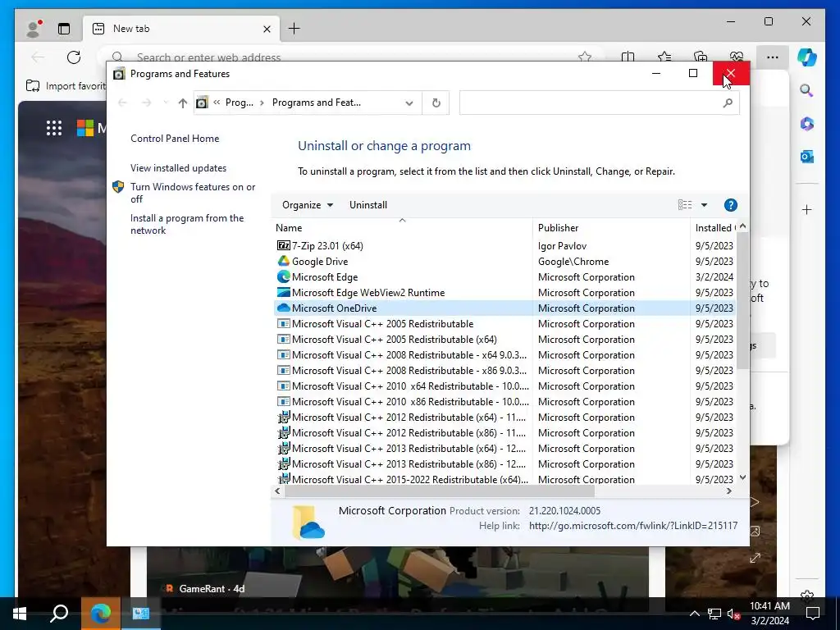Click the 3/2/2024 install date cell
The image size is (840, 630).
point(714,276)
